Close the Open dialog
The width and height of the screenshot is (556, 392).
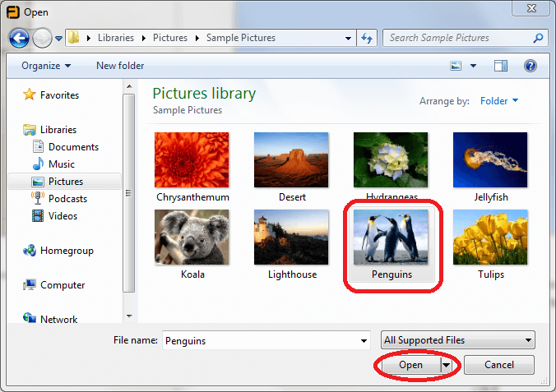(531, 8)
